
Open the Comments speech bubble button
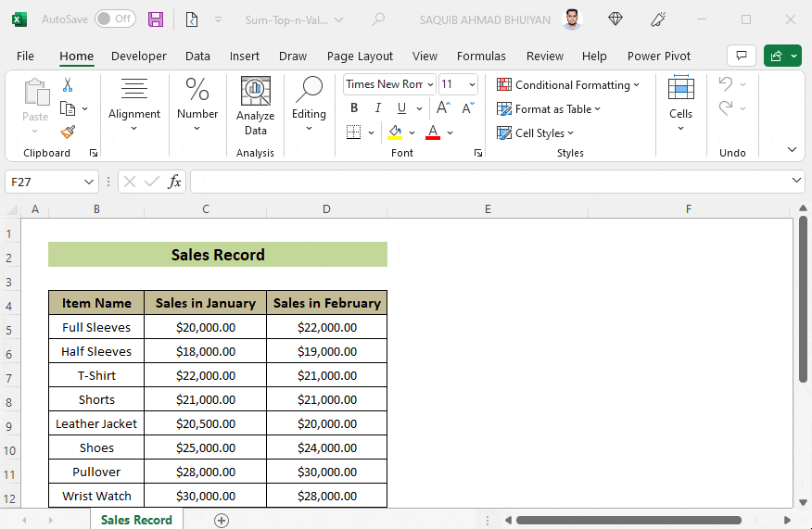(742, 56)
